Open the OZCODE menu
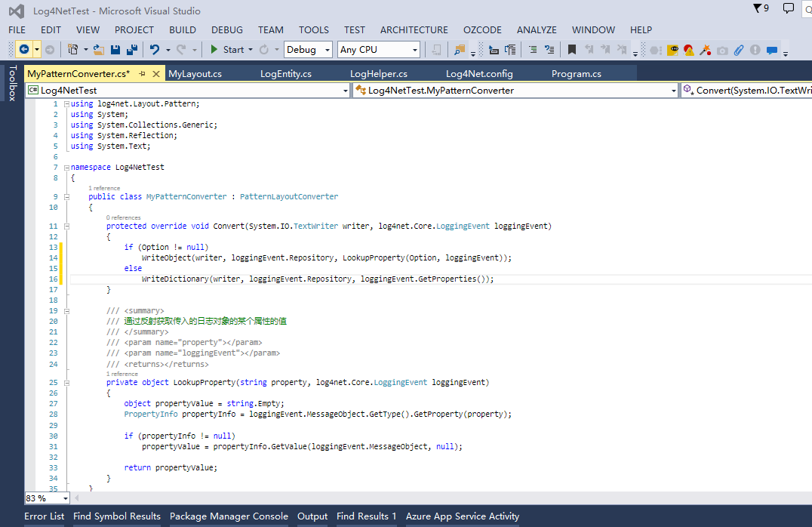Screen dimensions: 812x527 click(x=482, y=30)
